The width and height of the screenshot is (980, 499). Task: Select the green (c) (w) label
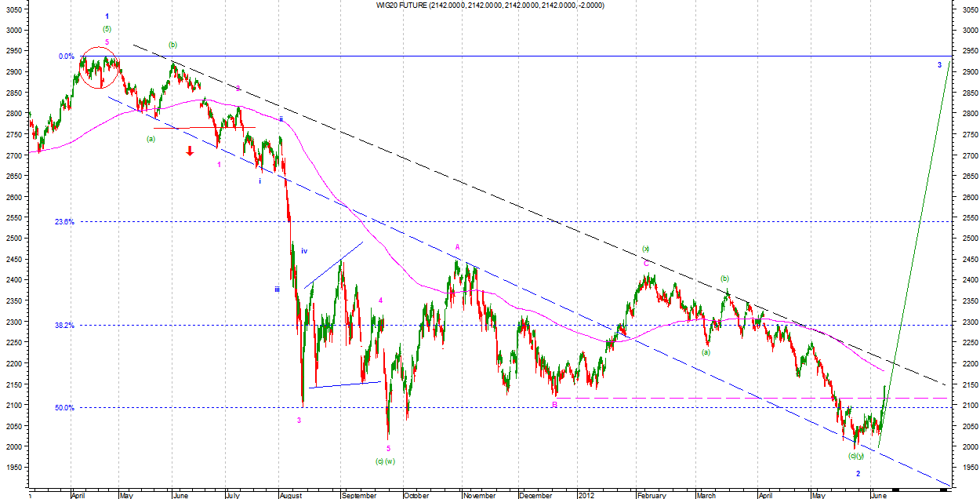tap(384, 461)
